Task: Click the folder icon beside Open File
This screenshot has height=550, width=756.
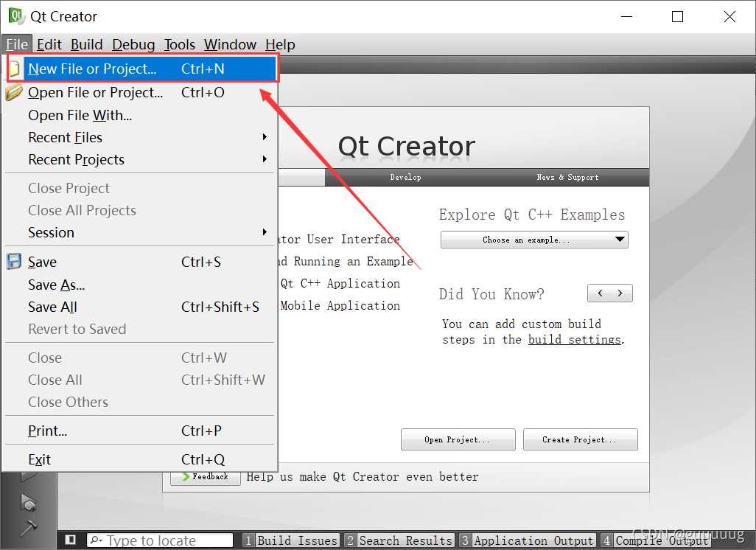Action: [14, 91]
